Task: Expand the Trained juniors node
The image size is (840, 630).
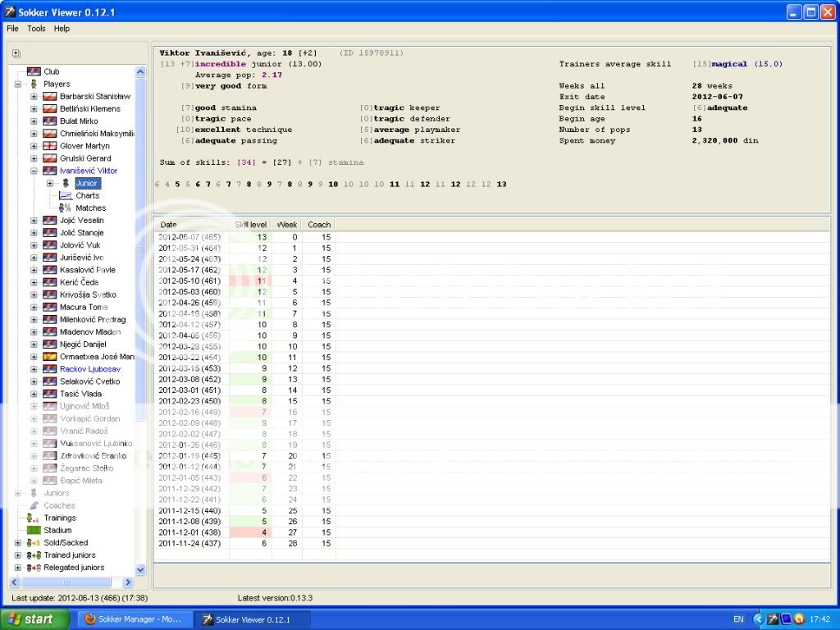Action: tap(18, 555)
